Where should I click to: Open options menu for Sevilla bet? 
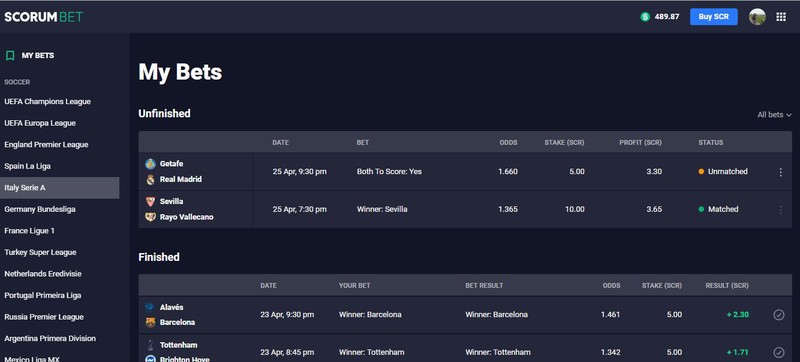click(780, 210)
